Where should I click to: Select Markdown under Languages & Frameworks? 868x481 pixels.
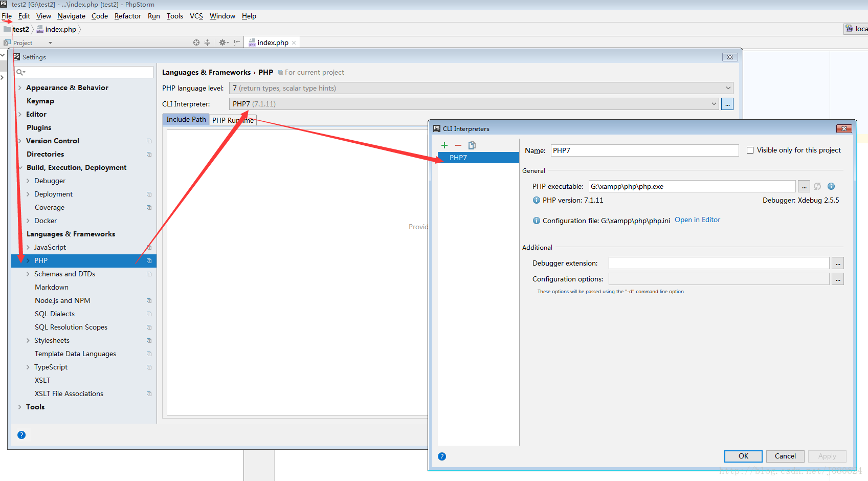[x=52, y=288]
